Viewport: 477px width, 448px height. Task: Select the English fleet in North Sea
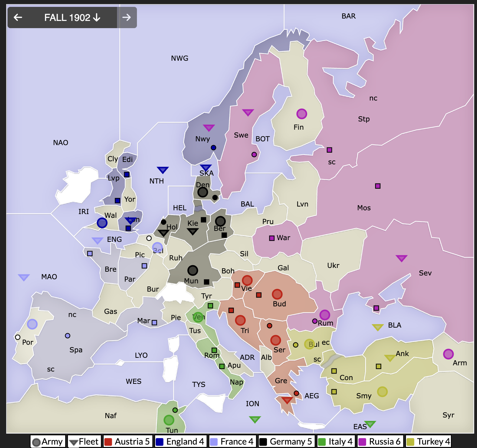pos(163,170)
